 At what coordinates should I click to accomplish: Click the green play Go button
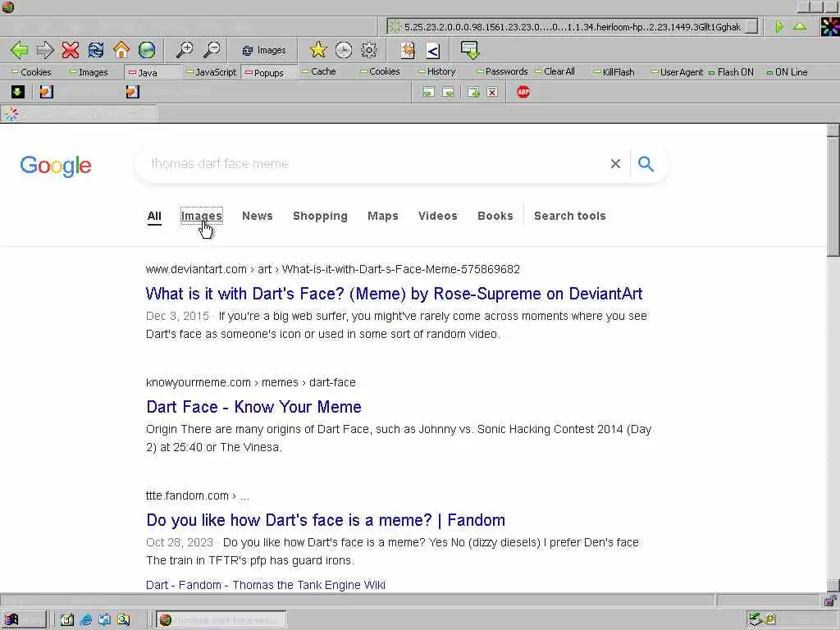pyautogui.click(x=779, y=26)
